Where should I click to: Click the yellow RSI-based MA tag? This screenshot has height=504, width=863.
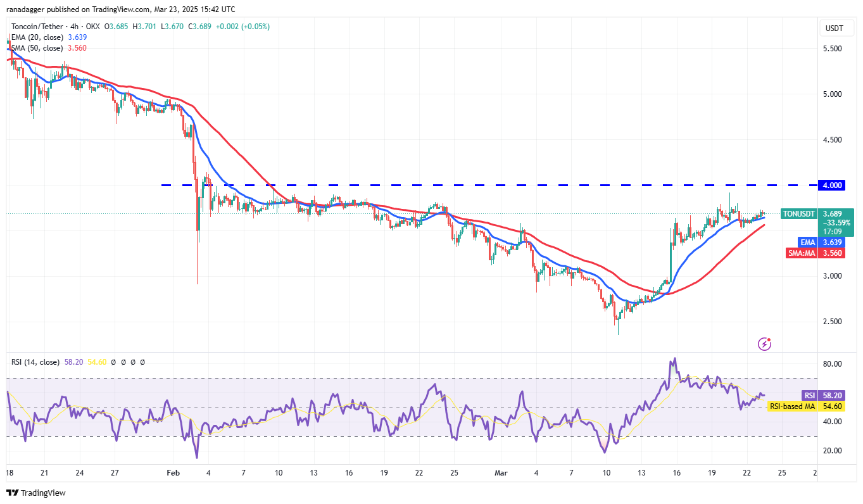point(791,405)
